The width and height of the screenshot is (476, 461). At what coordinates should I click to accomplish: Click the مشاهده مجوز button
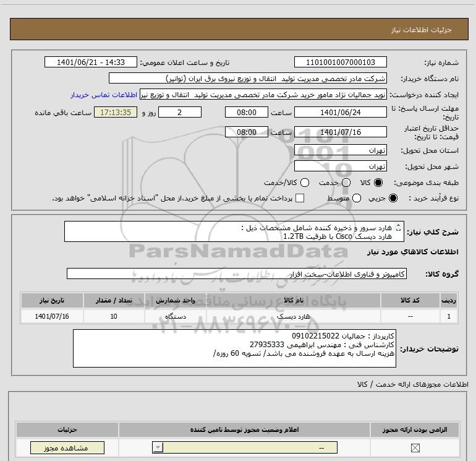pyautogui.click(x=67, y=447)
